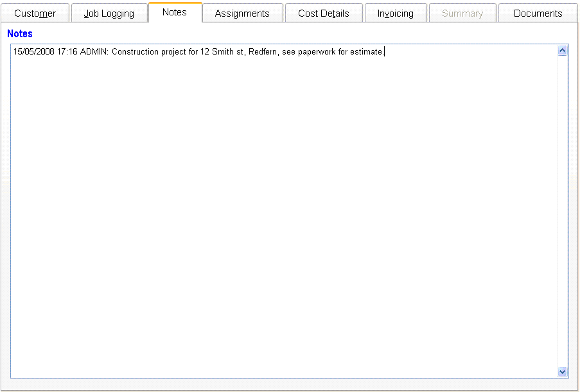Click the word ADMIN in the note
The height and width of the screenshot is (392, 580).
pos(94,52)
